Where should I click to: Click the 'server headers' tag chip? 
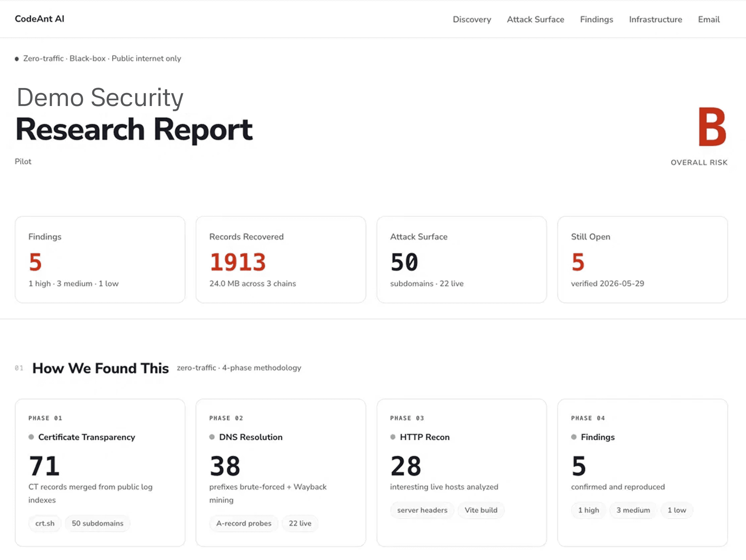422,510
